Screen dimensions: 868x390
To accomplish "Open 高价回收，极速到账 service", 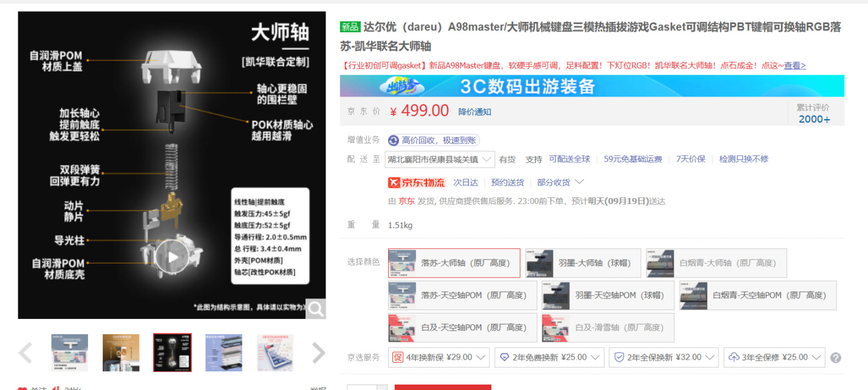I will tap(434, 140).
